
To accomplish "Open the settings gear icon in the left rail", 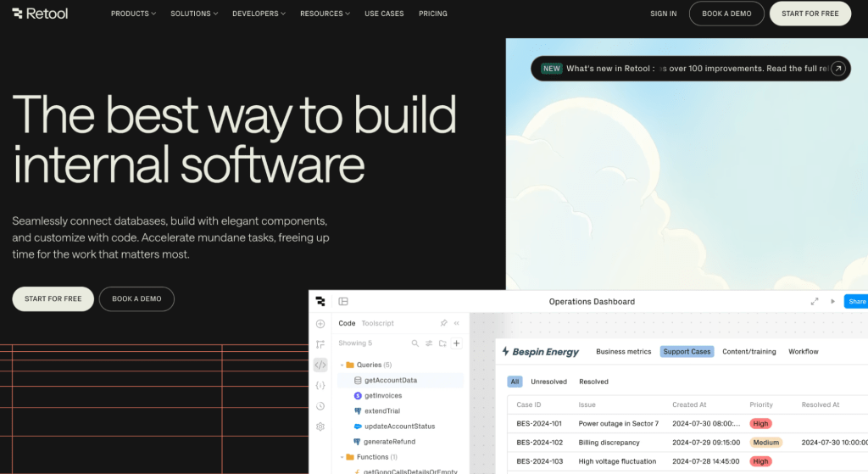I will click(x=320, y=427).
